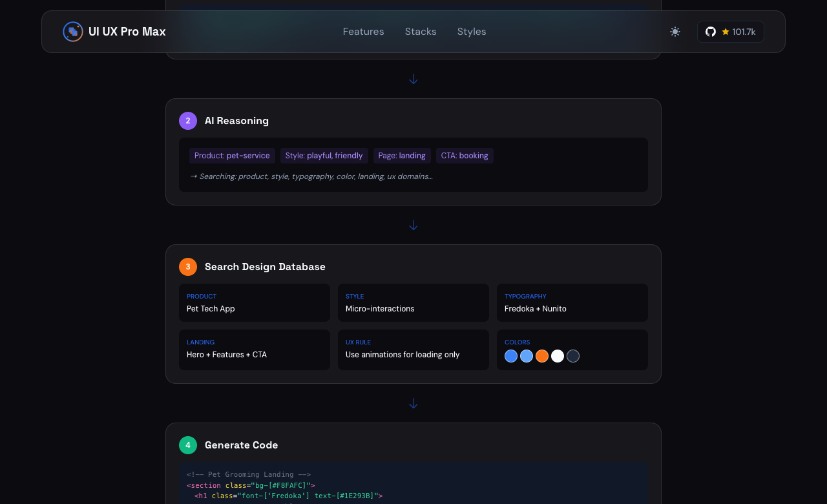Click the section class bg-[#F8FAFC] code line

[251, 485]
